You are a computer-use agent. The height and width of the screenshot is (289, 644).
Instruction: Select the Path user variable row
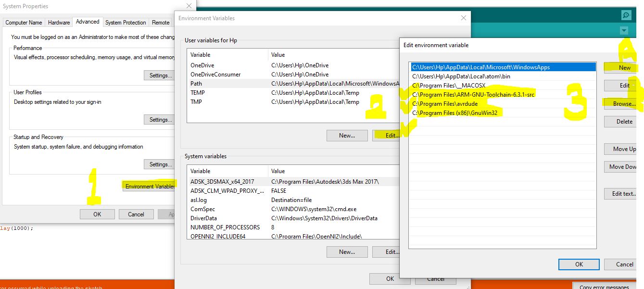tap(293, 84)
